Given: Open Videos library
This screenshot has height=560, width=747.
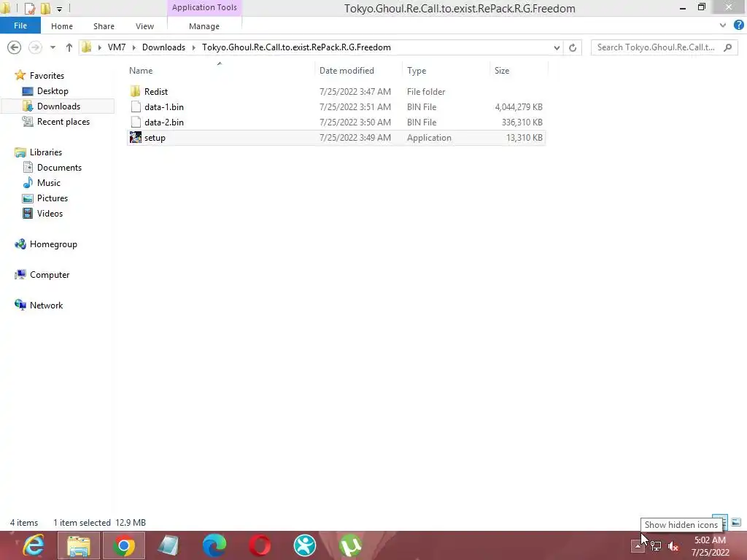Looking at the screenshot, I should tap(50, 214).
